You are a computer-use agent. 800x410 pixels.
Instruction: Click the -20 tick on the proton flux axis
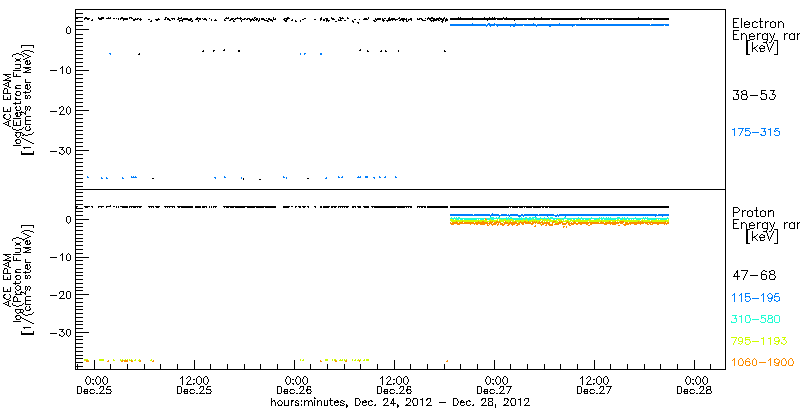click(59, 295)
